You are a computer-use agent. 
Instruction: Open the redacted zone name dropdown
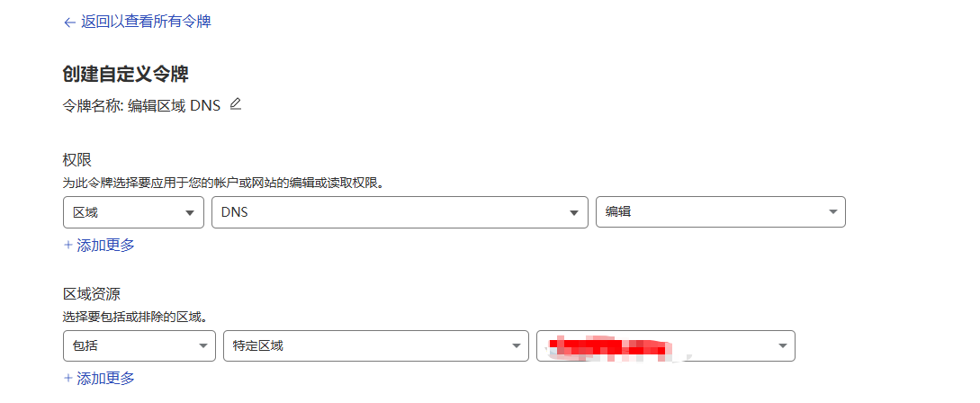[666, 346]
